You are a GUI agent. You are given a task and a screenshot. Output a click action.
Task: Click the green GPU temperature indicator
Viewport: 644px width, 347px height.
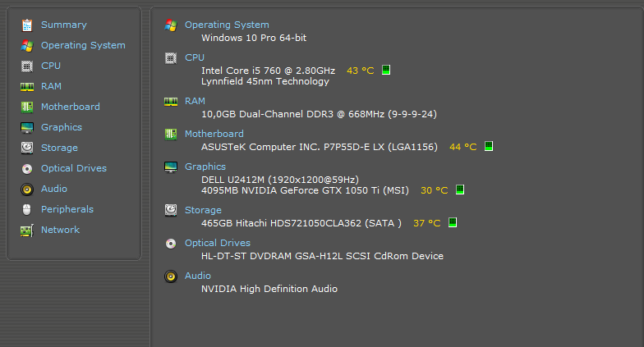[460, 189]
